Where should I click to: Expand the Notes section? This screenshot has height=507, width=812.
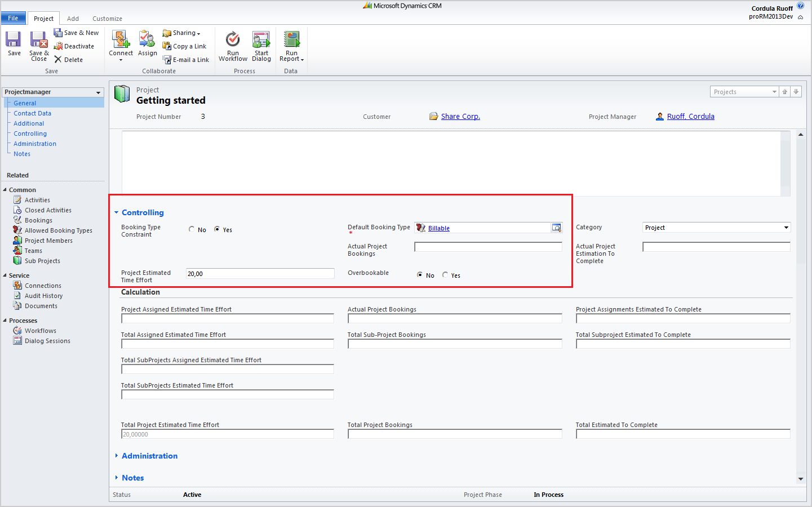click(x=117, y=478)
